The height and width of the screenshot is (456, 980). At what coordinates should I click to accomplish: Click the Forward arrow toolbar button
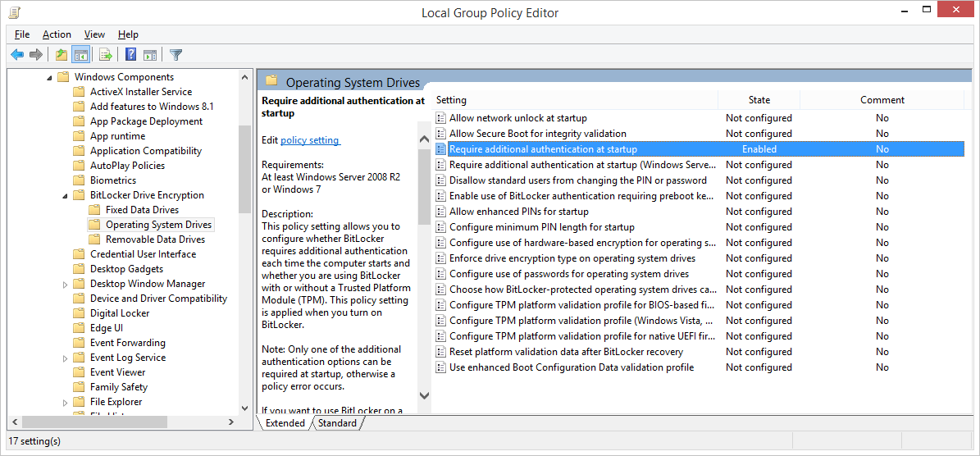click(x=35, y=55)
